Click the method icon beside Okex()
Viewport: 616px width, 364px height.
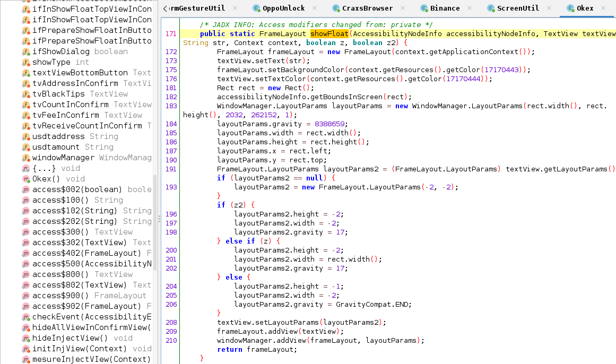point(26,179)
